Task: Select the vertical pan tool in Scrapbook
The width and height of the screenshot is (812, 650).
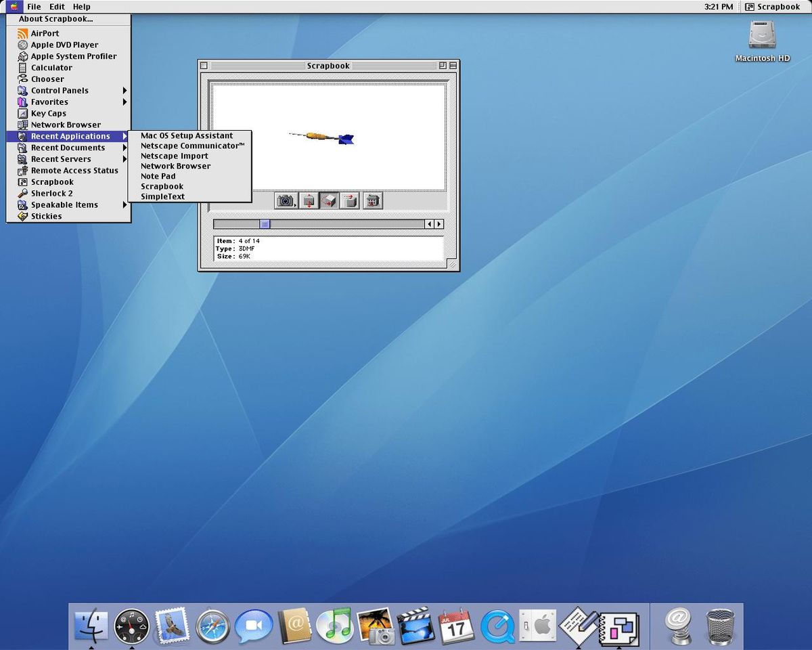Action: [308, 200]
